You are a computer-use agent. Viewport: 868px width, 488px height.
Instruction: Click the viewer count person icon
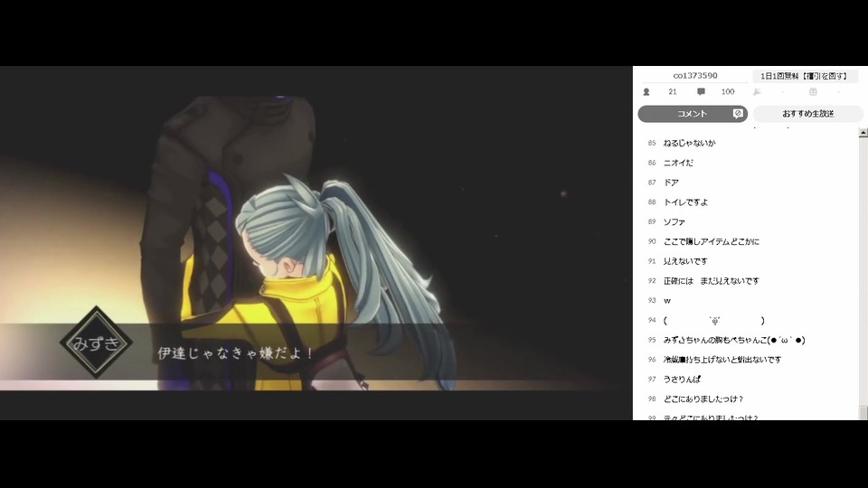(x=646, y=92)
